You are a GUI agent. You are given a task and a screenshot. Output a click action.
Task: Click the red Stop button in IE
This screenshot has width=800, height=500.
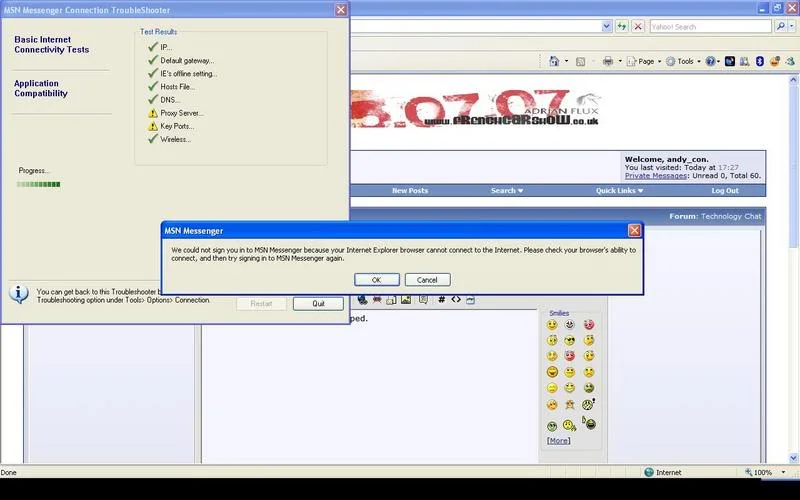point(638,26)
